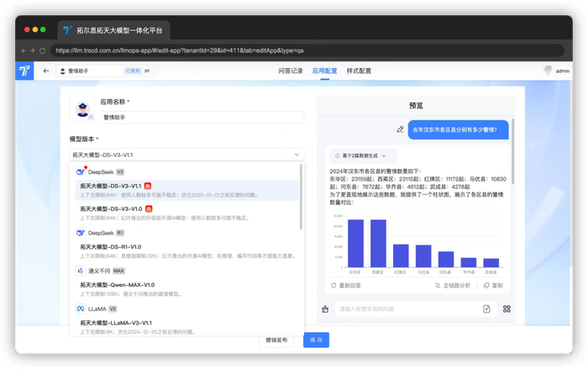Image resolution: width=588 pixels, height=369 pixels.
Task: Click the file upload icon in chat input
Action: (x=486, y=309)
